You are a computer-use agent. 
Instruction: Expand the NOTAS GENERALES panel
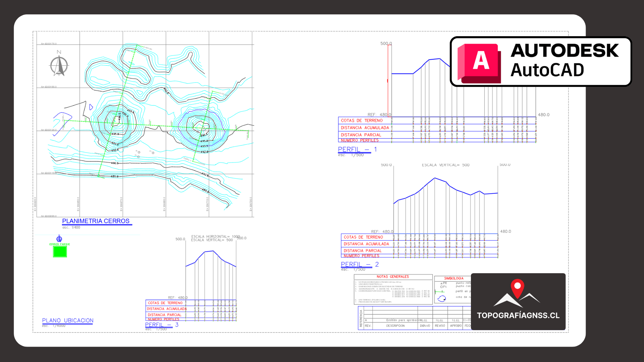pos(392,277)
